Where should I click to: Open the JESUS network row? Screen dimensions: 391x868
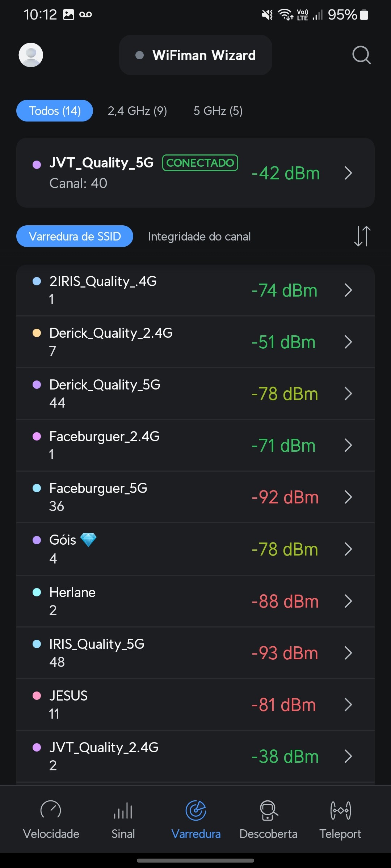[195, 705]
